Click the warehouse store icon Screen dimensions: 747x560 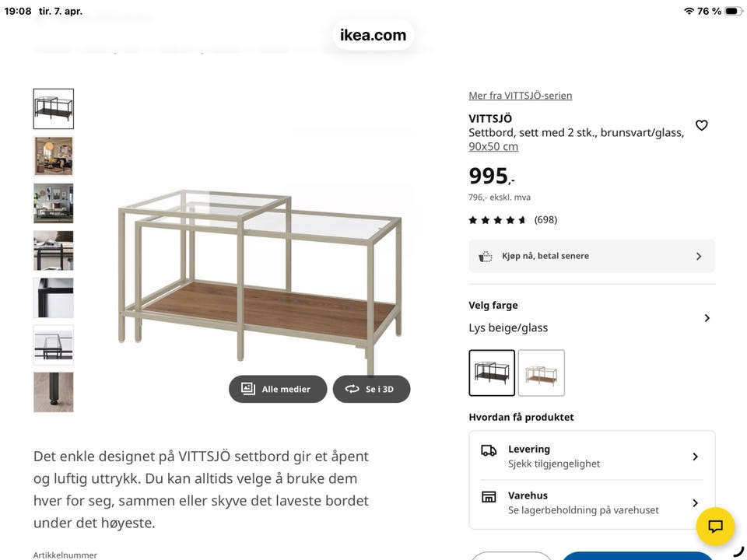coord(489,497)
